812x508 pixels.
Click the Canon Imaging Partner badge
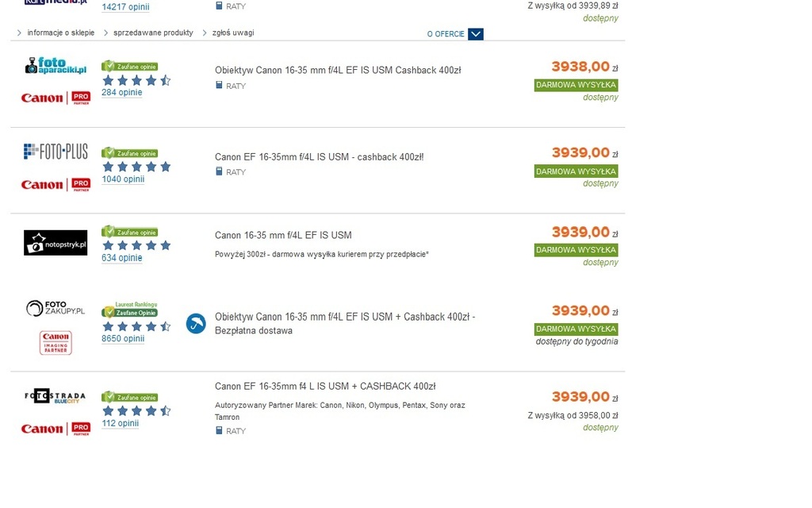[56, 343]
